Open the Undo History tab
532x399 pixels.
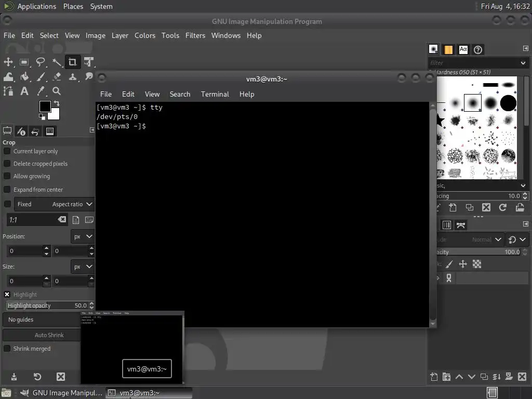point(35,131)
